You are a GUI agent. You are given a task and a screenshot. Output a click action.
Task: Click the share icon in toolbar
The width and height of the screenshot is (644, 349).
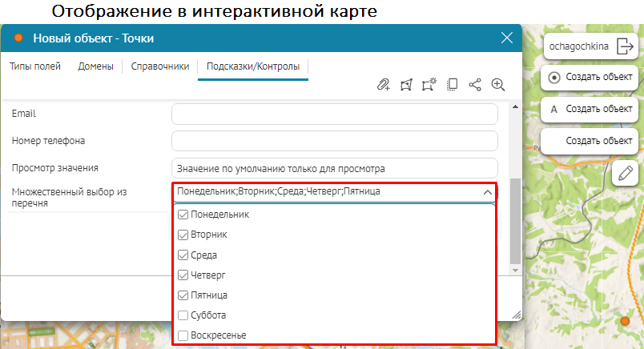[x=474, y=85]
